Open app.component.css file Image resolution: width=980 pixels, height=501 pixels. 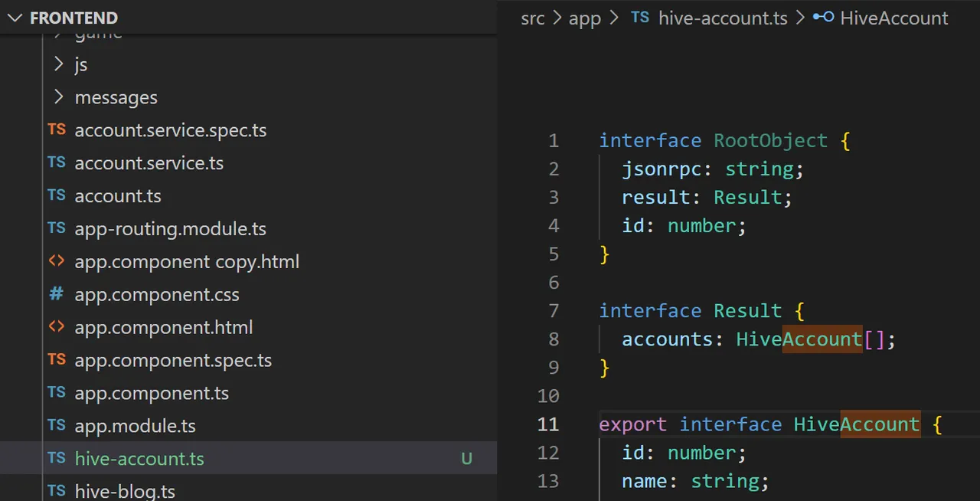157,295
